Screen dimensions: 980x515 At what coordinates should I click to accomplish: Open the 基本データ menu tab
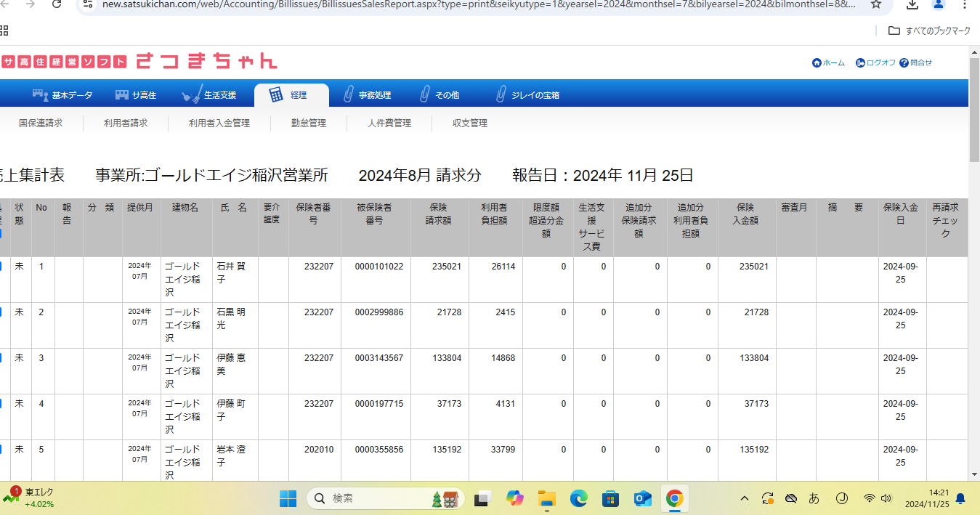point(63,95)
